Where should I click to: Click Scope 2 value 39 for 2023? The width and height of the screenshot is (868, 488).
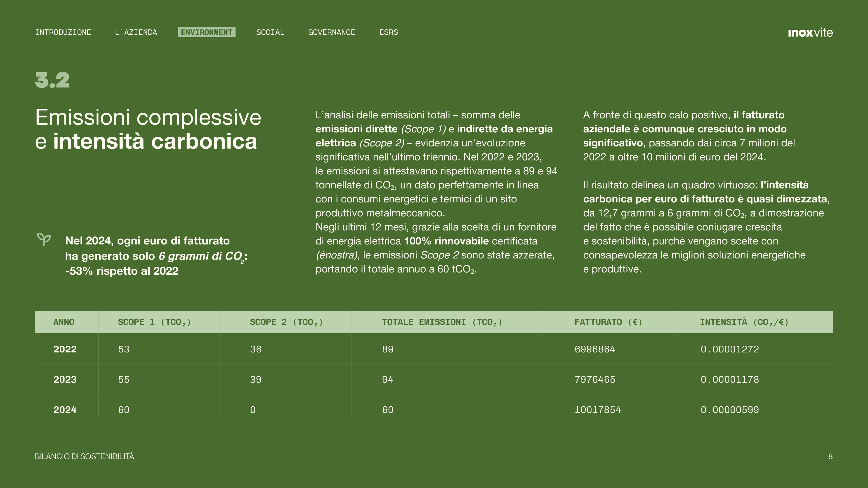coord(256,379)
